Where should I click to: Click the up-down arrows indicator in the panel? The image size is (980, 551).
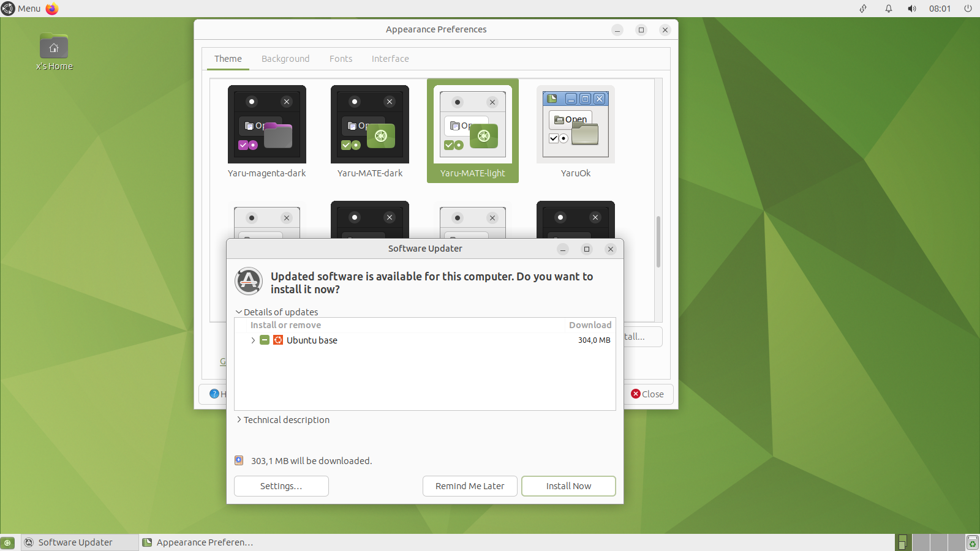coord(863,9)
